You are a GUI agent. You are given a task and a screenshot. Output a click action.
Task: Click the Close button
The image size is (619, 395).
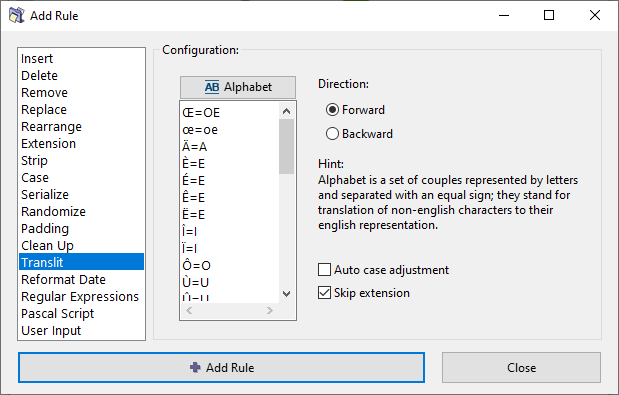(521, 367)
